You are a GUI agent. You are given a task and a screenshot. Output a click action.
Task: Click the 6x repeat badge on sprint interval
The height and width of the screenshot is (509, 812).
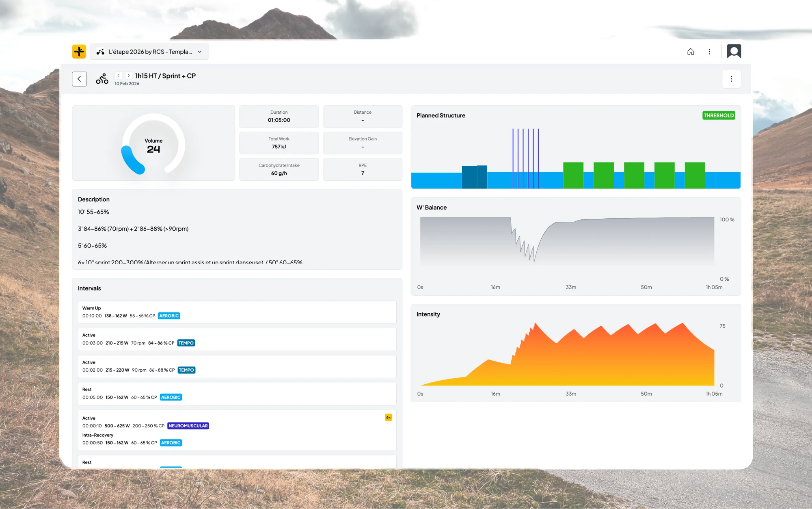pos(388,417)
